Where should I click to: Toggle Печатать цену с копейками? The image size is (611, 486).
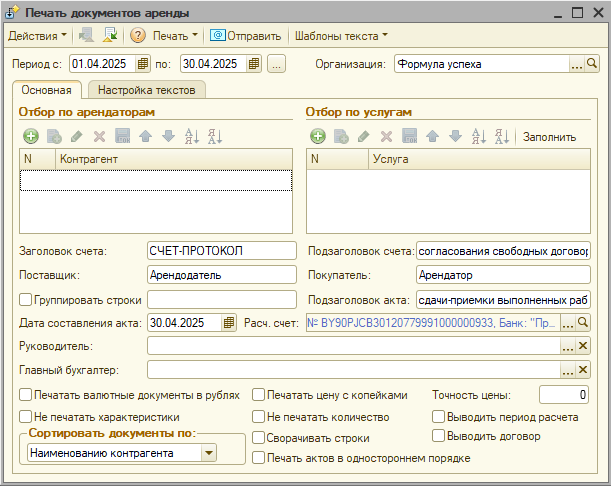pyautogui.click(x=259, y=395)
